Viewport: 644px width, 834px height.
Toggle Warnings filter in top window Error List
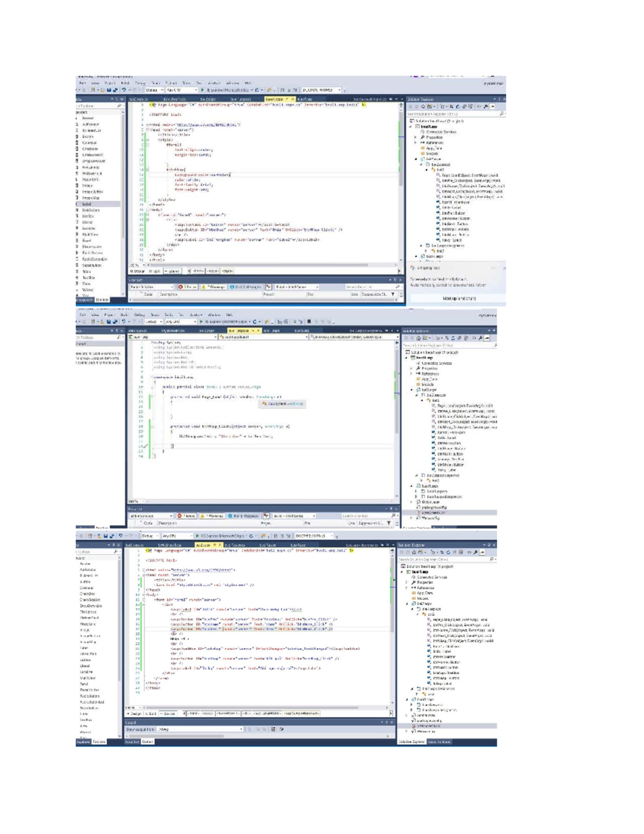(214, 287)
